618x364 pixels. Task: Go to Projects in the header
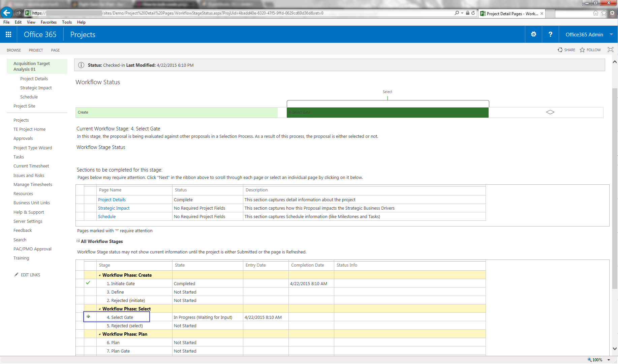tap(83, 34)
